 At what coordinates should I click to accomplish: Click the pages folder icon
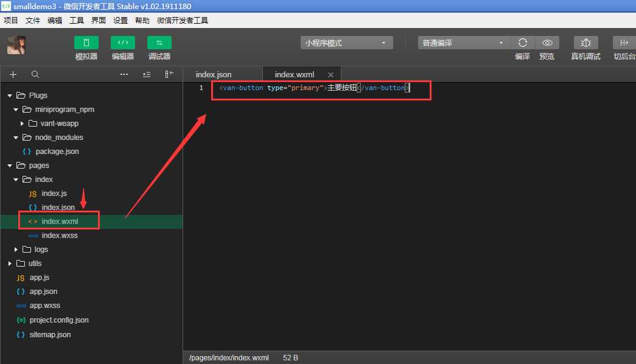tap(21, 166)
